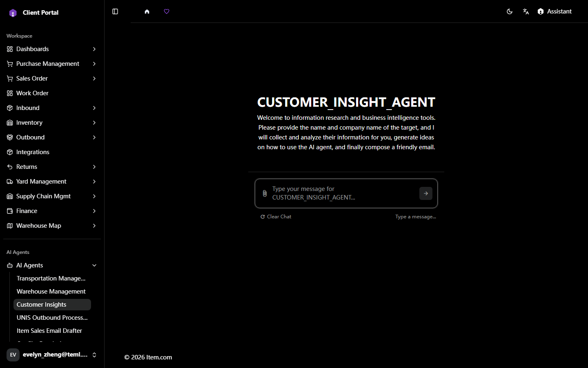The width and height of the screenshot is (588, 368).
Task: Click the Dashboards grid icon
Action: 10,49
